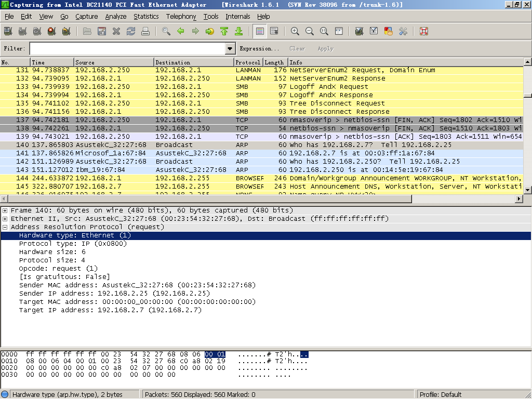
Task: Select the Opcode: request (1) line
Action: click(58, 269)
